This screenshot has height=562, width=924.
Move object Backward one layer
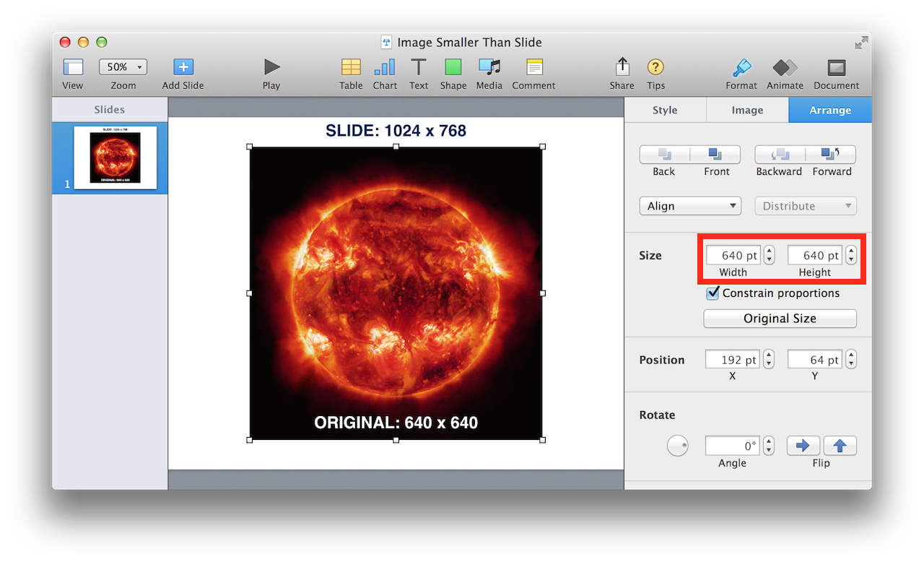pos(780,154)
